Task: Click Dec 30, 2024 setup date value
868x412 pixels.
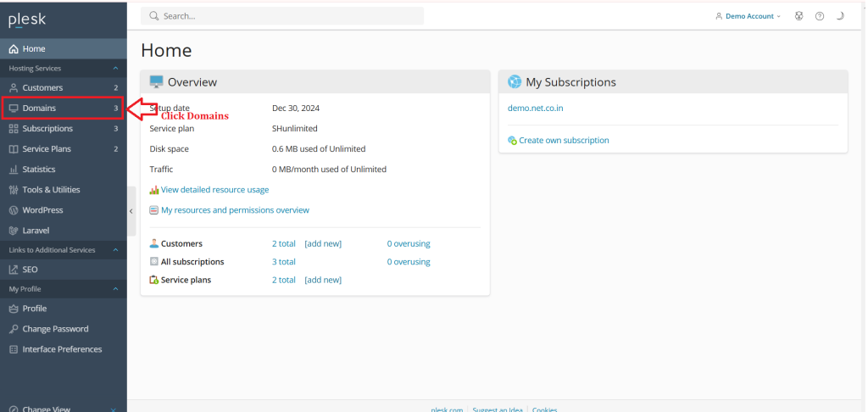Action: [x=296, y=108]
